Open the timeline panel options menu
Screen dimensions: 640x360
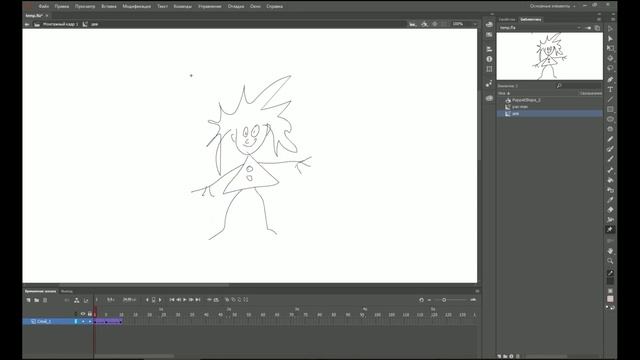[x=477, y=291]
